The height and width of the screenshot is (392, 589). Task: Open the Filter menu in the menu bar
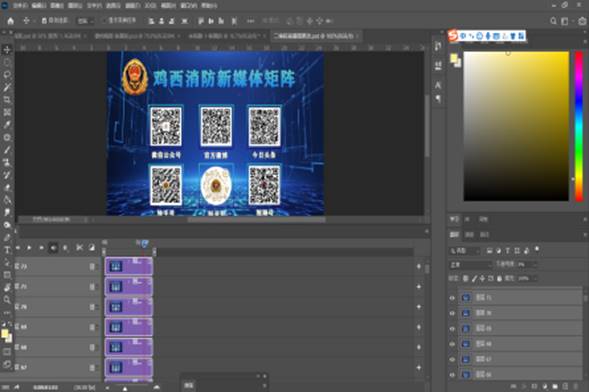pos(132,6)
